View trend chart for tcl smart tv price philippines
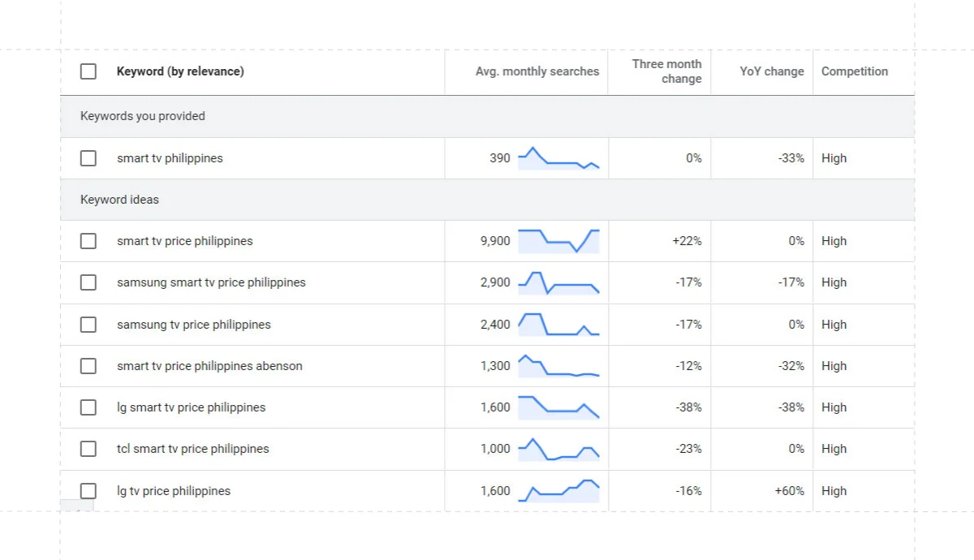Screen dimensions: 974x560 [558, 449]
